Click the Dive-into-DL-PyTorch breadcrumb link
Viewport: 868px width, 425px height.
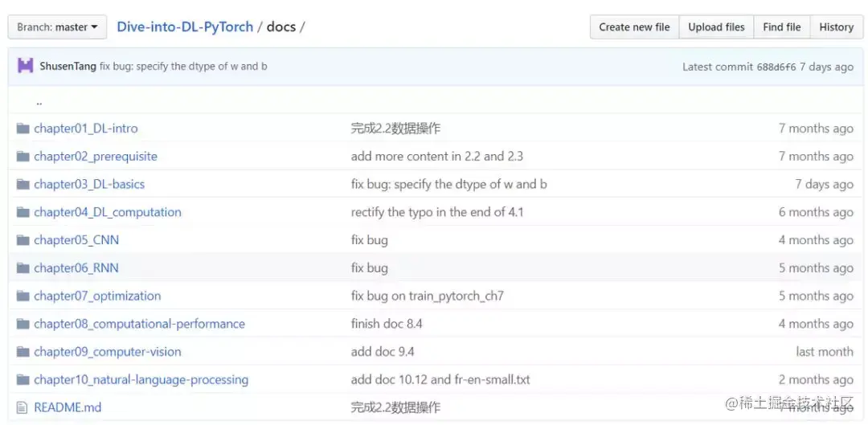(x=185, y=27)
